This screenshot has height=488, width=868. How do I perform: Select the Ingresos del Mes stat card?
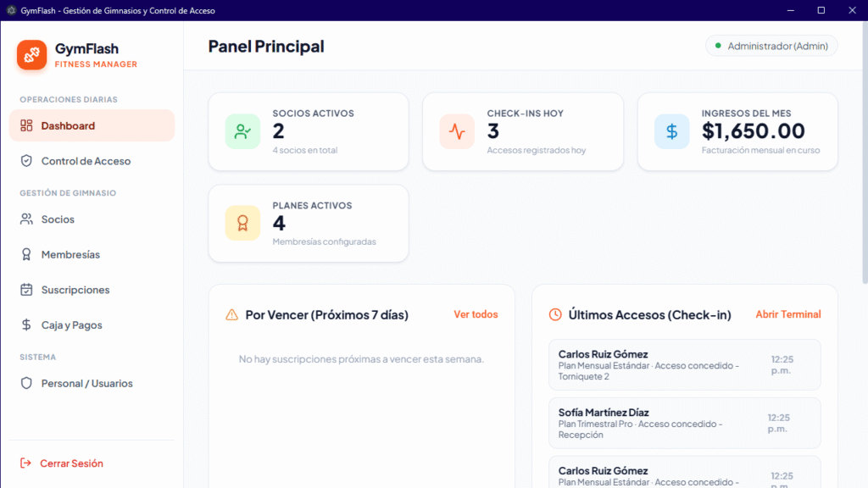tap(737, 131)
